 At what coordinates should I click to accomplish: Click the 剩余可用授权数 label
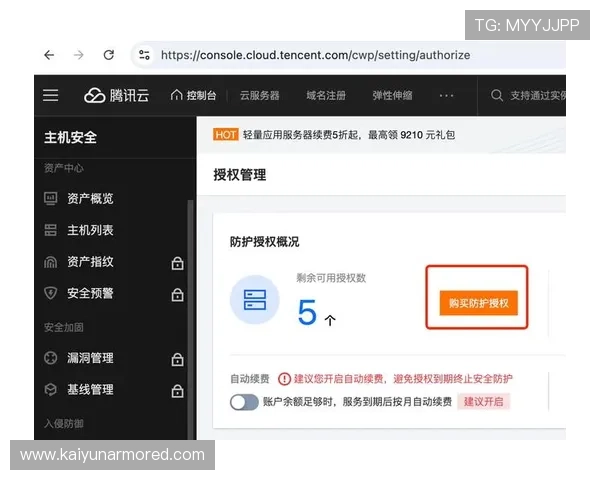331,278
